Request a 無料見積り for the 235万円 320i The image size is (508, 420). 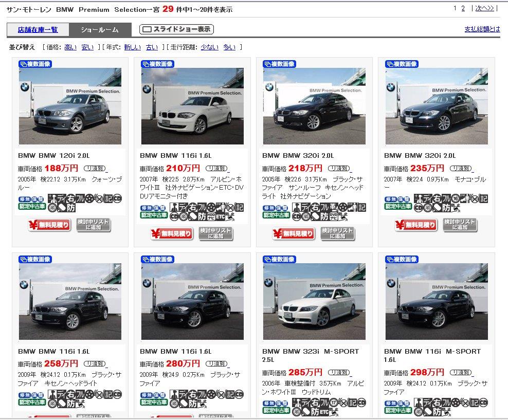(416, 225)
